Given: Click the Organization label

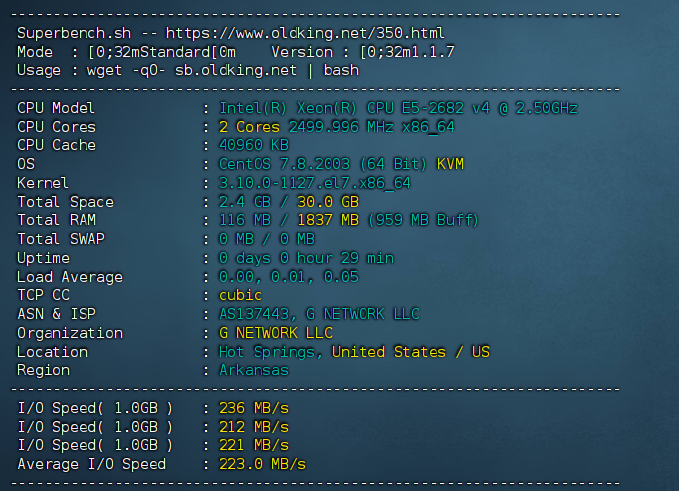Looking at the screenshot, I should pos(70,333).
